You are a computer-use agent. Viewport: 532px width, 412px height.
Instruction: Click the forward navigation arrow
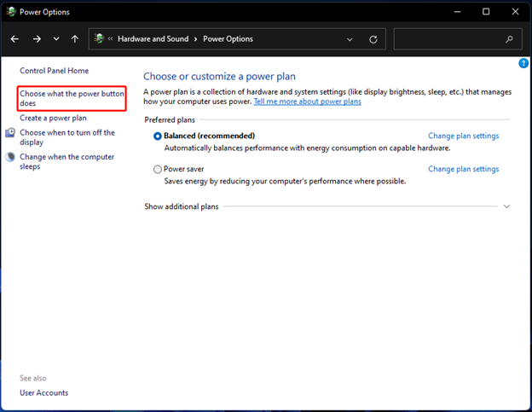(36, 39)
